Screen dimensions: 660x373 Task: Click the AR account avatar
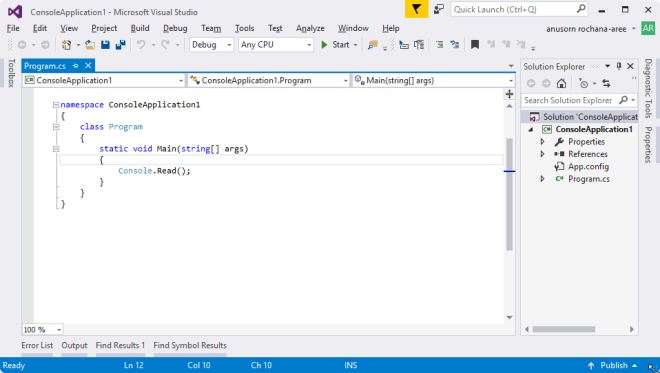648,28
